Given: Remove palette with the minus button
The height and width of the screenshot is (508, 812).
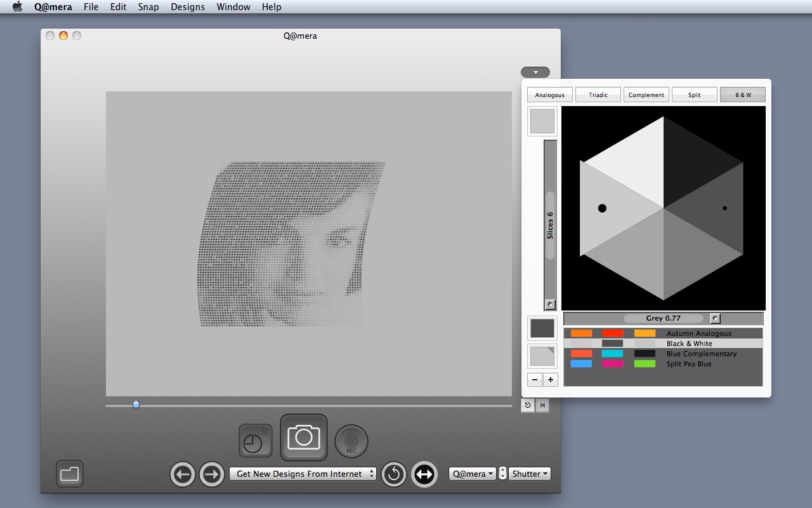Looking at the screenshot, I should pyautogui.click(x=535, y=380).
